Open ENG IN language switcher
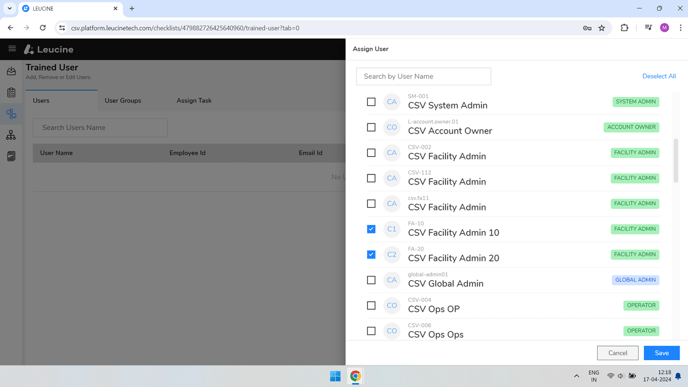Image resolution: width=688 pixels, height=387 pixels. pyautogui.click(x=594, y=376)
